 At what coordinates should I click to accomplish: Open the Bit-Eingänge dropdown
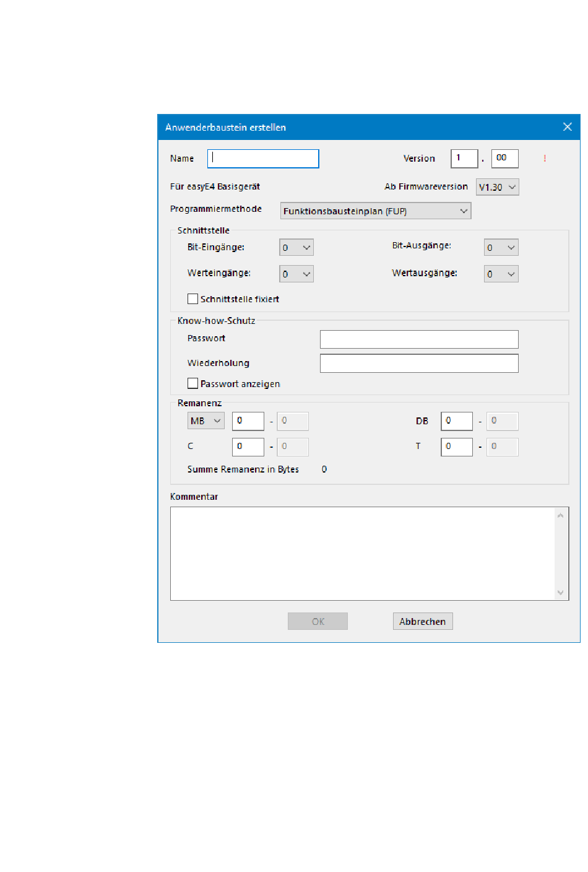click(296, 248)
